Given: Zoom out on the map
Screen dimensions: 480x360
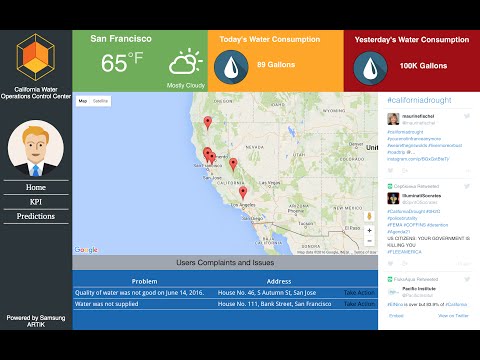Looking at the screenshot, I should tap(369, 241).
